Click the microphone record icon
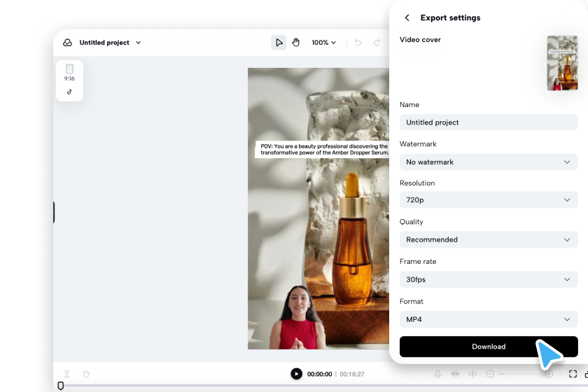Viewport: 588px width, 392px height. [x=437, y=374]
